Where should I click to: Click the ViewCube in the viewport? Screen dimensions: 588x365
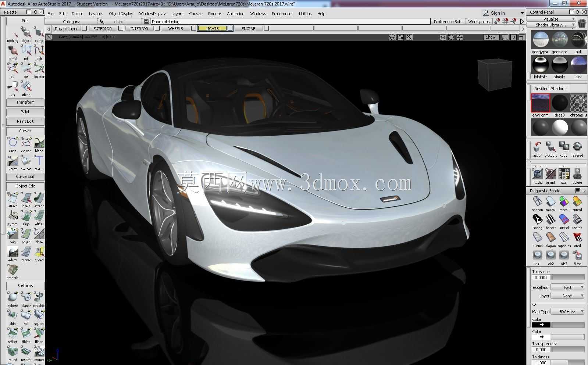[x=495, y=75]
